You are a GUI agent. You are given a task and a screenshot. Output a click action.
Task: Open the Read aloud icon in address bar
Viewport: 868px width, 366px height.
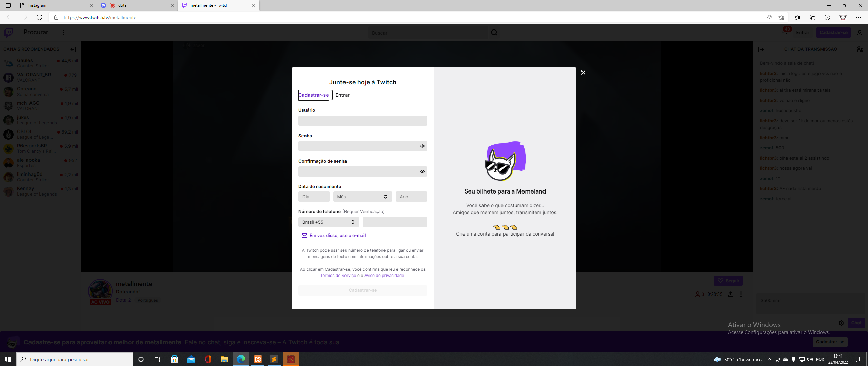(x=769, y=17)
